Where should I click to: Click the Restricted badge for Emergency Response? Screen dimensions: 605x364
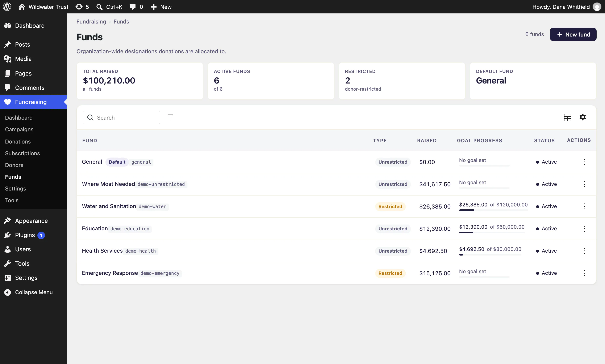point(390,273)
